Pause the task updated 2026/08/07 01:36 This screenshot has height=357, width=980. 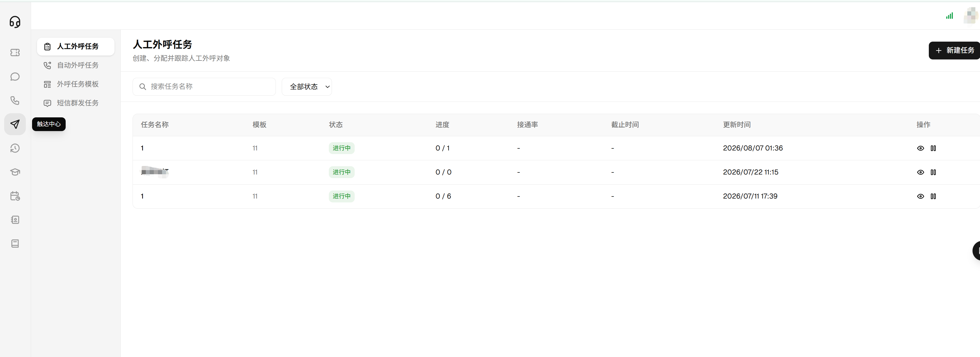click(933, 148)
